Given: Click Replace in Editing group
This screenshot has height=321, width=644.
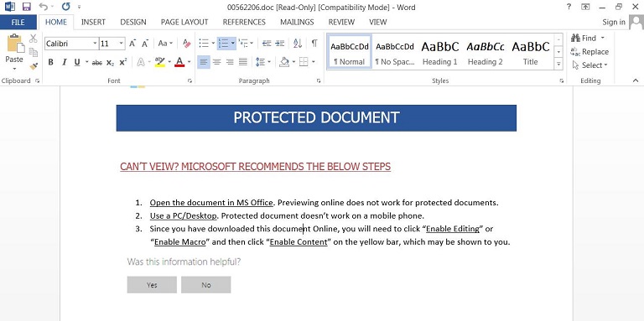Looking at the screenshot, I should [x=589, y=52].
